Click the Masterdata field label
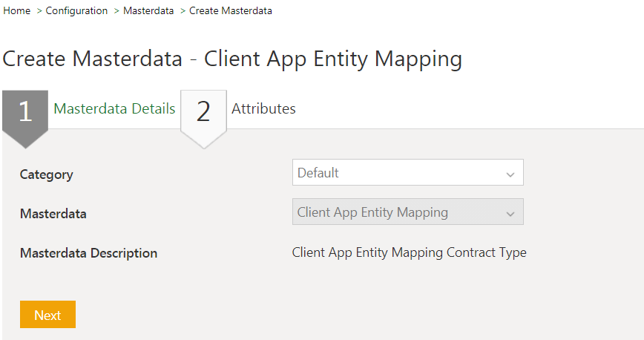 (53, 214)
